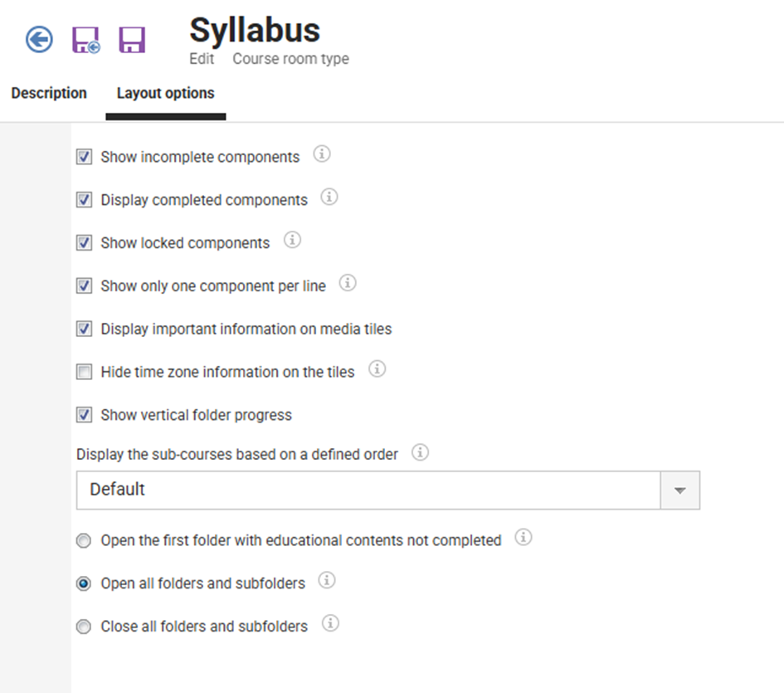
Task: Click the blue back arrow icon
Action: point(39,39)
